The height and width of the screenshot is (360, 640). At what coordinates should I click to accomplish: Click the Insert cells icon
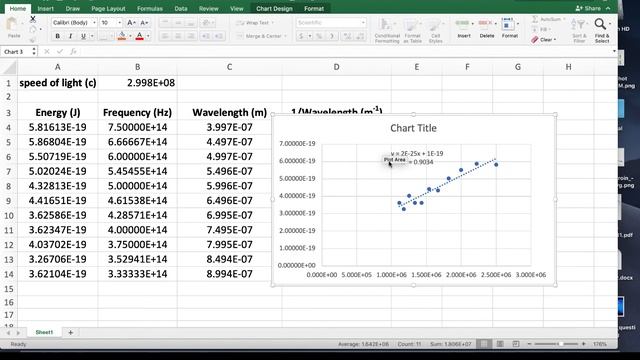pos(462,24)
